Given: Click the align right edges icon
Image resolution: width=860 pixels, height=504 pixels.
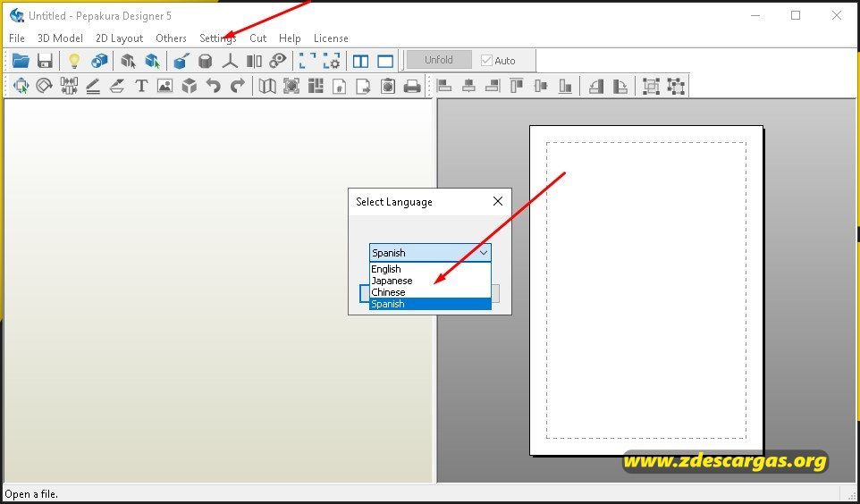Looking at the screenshot, I should [x=493, y=86].
